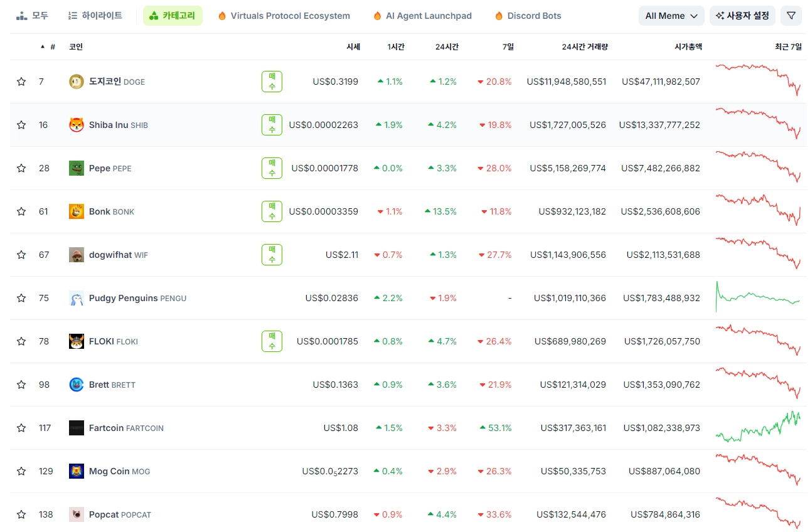
Task: Star the Mog Coin row
Action: point(21,471)
